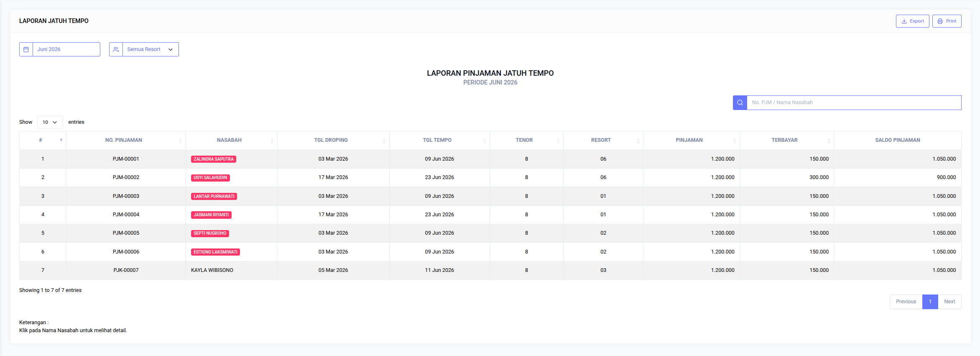
Task: Go to the Next page
Action: [x=949, y=302]
